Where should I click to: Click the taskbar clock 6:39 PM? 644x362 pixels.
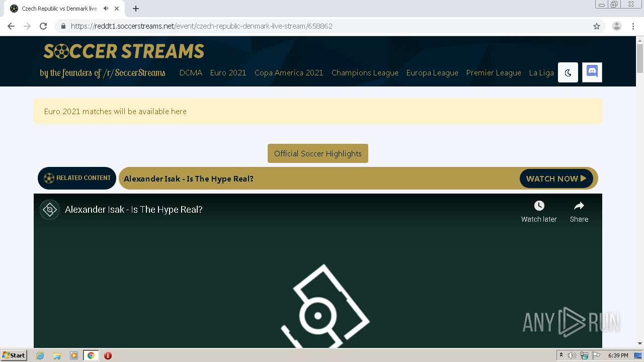pos(618,355)
